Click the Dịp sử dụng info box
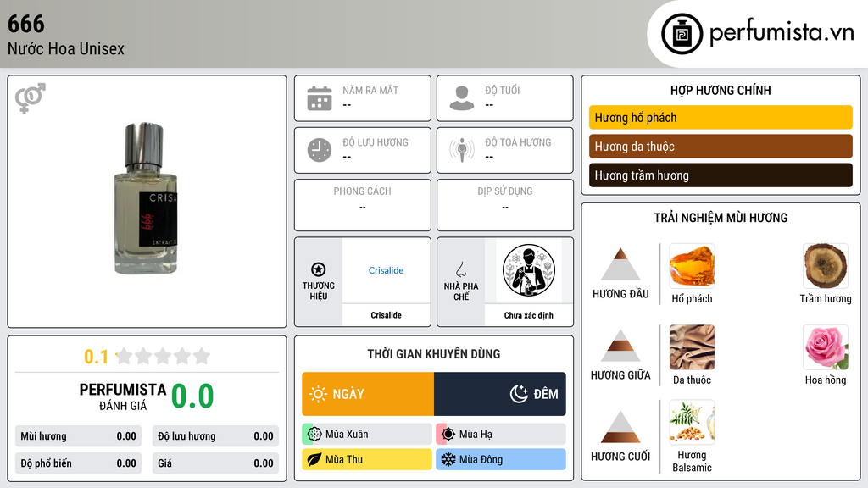 point(505,205)
